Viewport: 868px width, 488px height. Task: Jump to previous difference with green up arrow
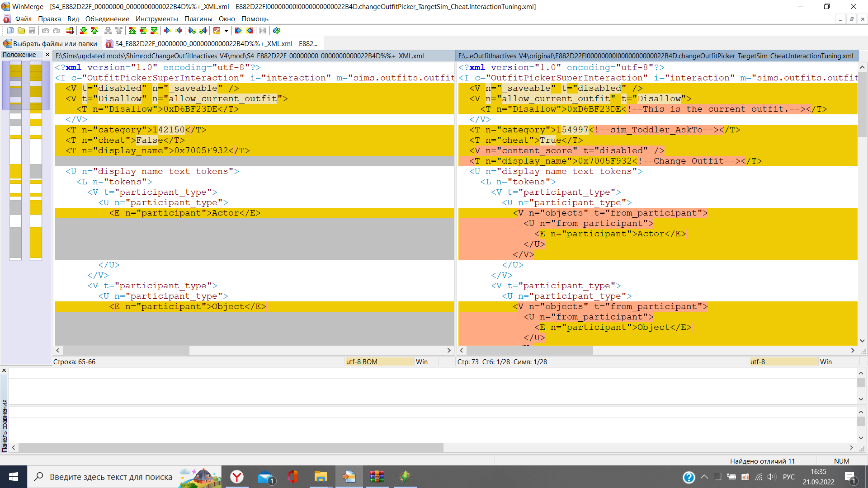coord(94,31)
